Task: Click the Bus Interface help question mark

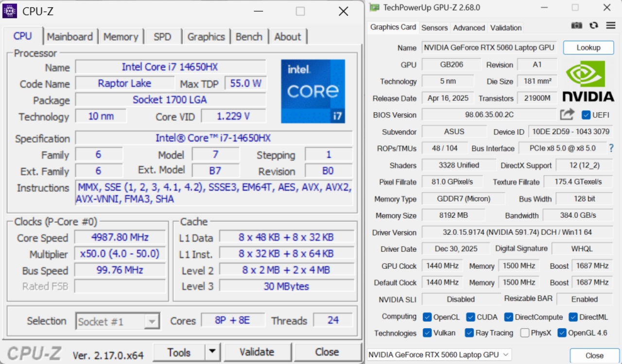Action: [611, 148]
